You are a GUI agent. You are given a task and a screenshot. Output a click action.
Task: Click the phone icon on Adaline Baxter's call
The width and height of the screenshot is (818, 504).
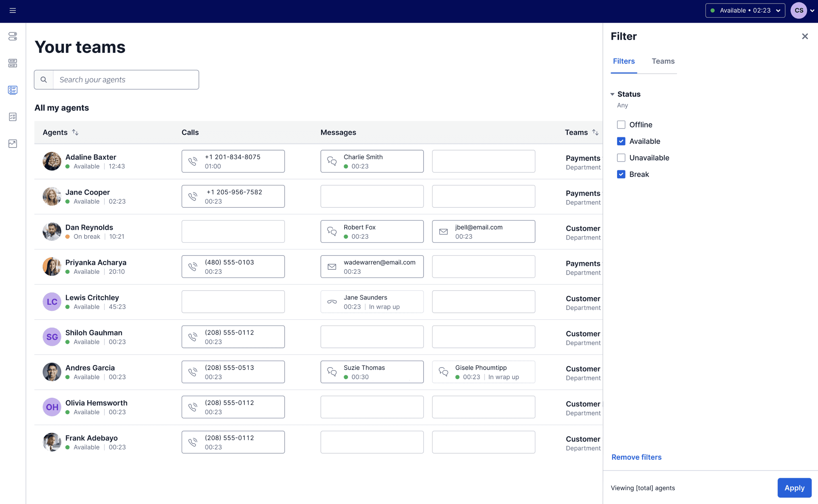pyautogui.click(x=193, y=161)
